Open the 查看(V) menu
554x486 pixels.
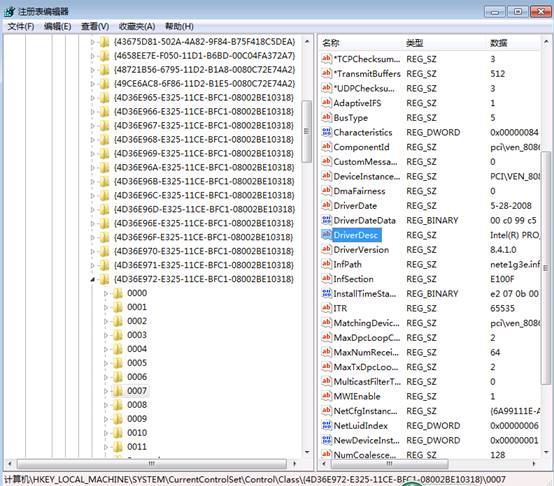(x=95, y=26)
